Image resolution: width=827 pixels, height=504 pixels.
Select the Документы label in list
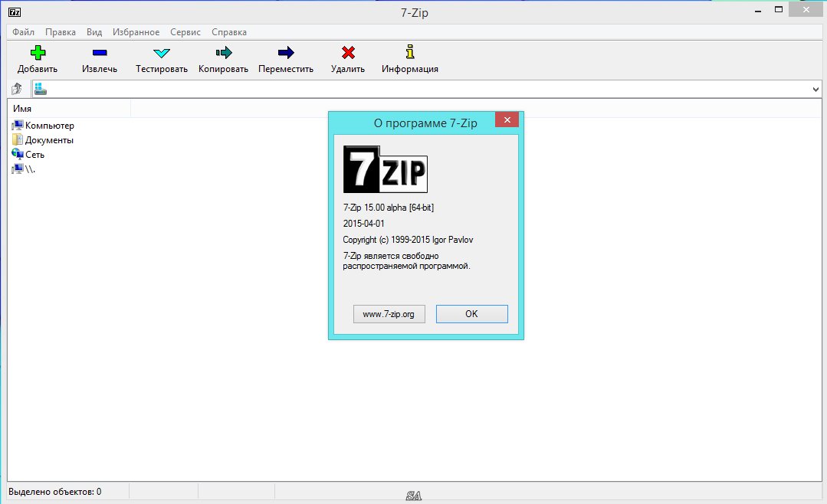[x=49, y=140]
